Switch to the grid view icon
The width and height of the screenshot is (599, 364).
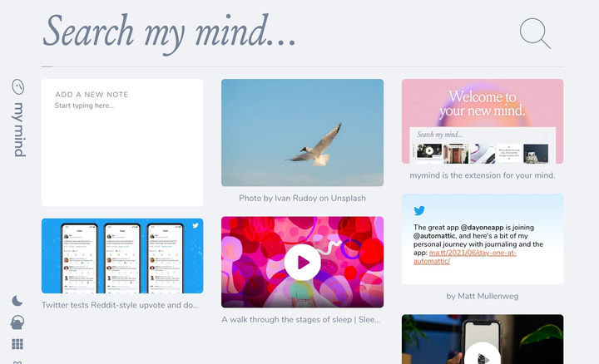pos(17,344)
